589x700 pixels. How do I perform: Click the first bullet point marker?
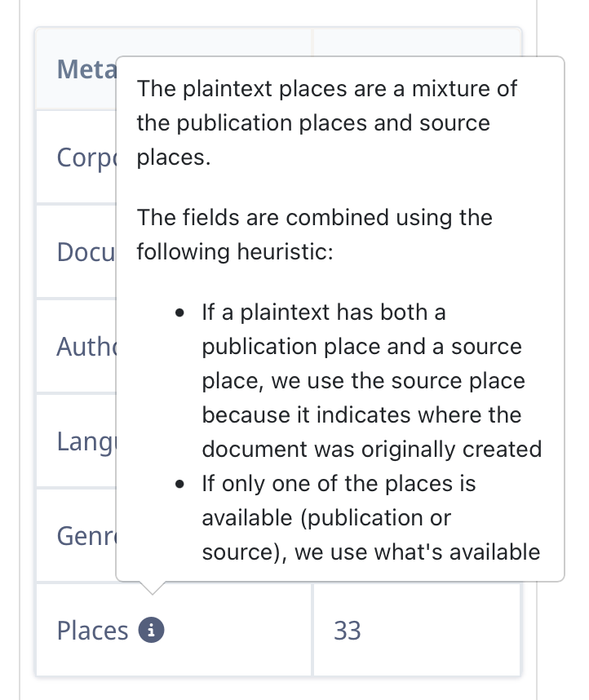click(x=179, y=312)
